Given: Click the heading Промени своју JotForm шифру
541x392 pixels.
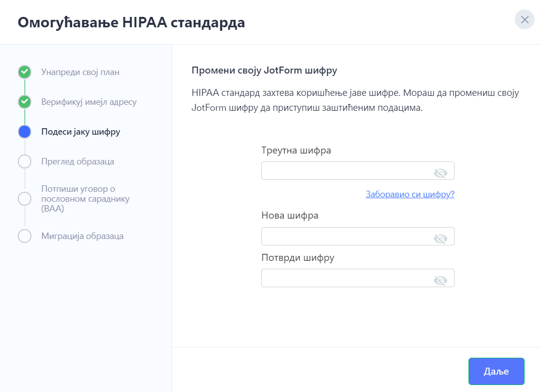Looking at the screenshot, I should 264,71.
